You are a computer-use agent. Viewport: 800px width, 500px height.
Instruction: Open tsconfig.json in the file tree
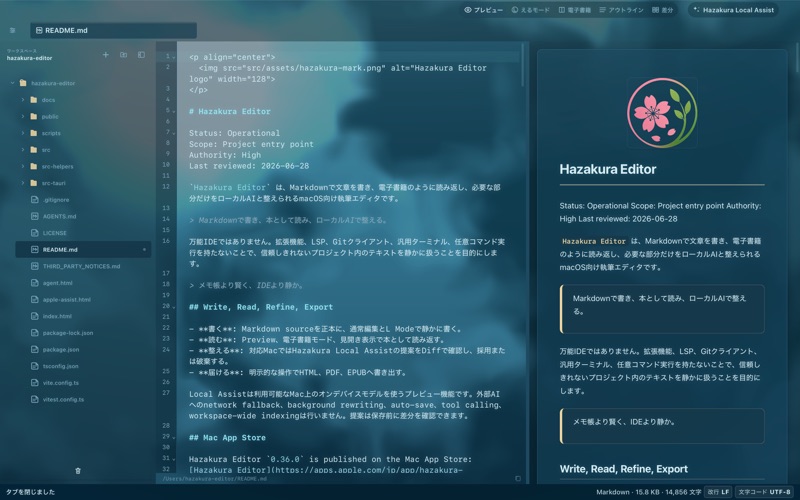(x=83, y=366)
